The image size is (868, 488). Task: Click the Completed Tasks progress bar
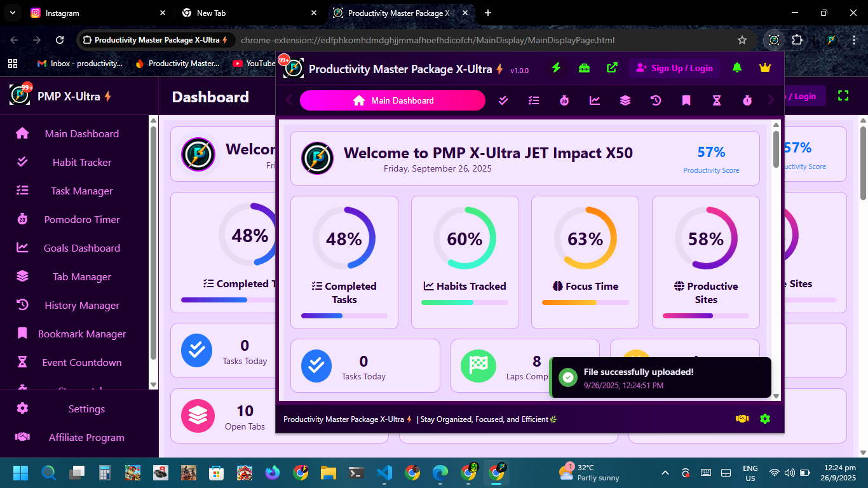(x=344, y=315)
